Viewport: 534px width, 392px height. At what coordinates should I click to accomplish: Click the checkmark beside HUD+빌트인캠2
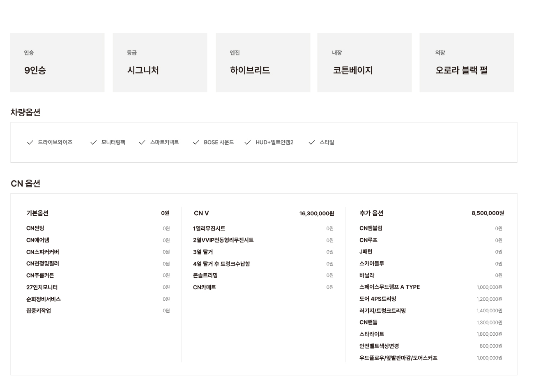coord(247,142)
